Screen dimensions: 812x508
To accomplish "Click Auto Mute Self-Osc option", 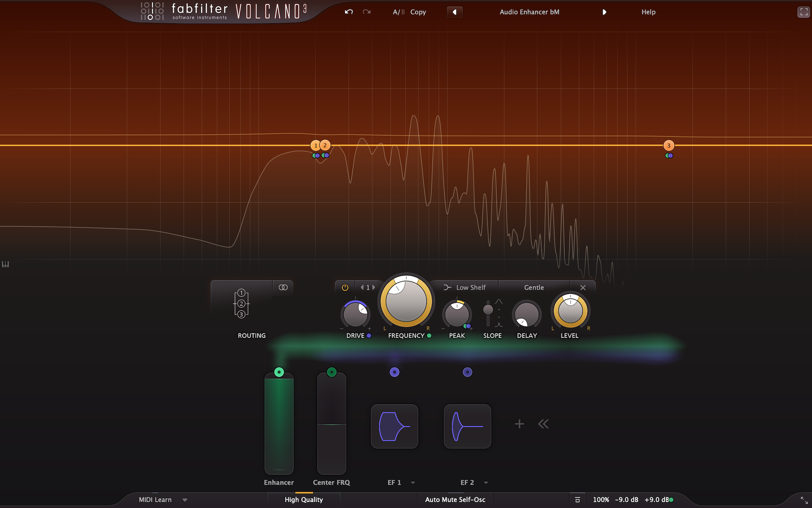I will (x=455, y=500).
